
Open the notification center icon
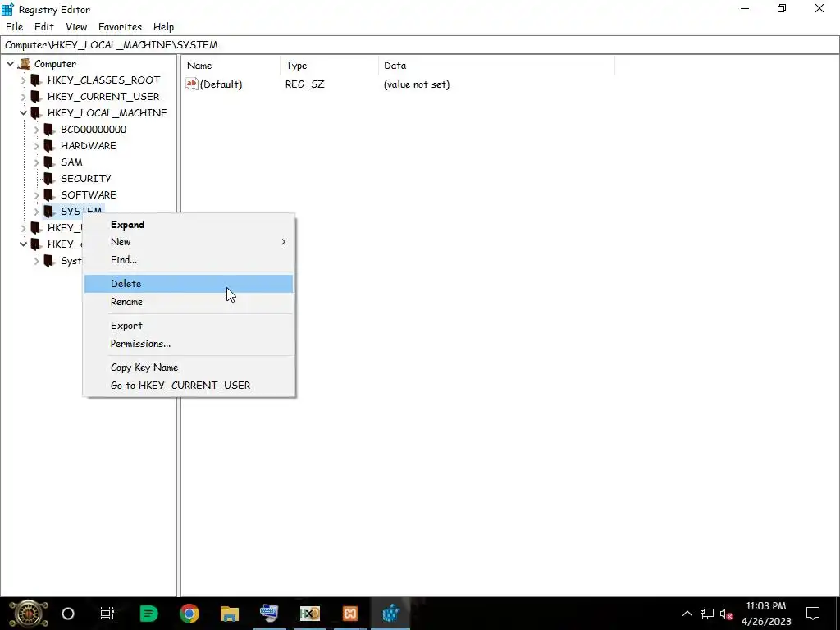pyautogui.click(x=813, y=614)
